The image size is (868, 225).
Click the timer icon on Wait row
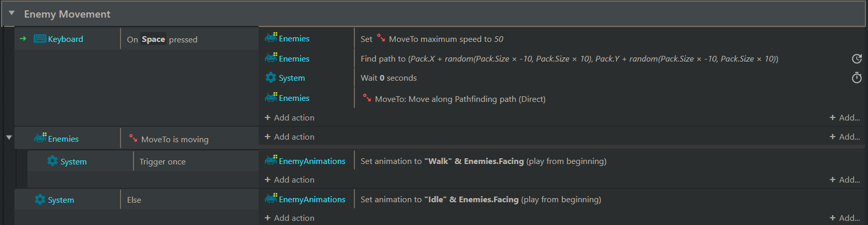pos(857,78)
